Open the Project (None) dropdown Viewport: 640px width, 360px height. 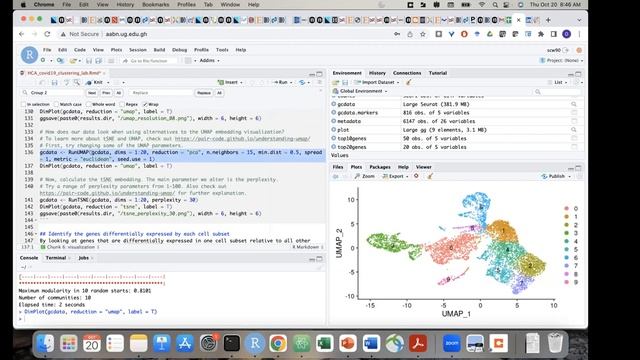point(562,60)
